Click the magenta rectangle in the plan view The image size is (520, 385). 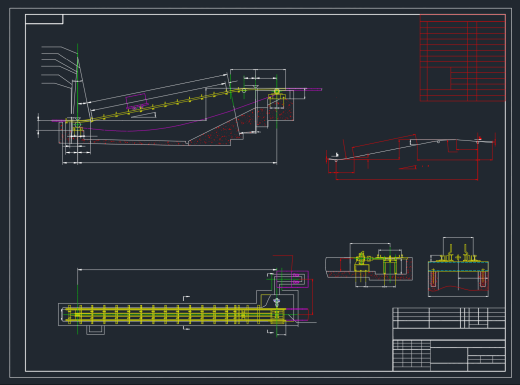(292, 279)
